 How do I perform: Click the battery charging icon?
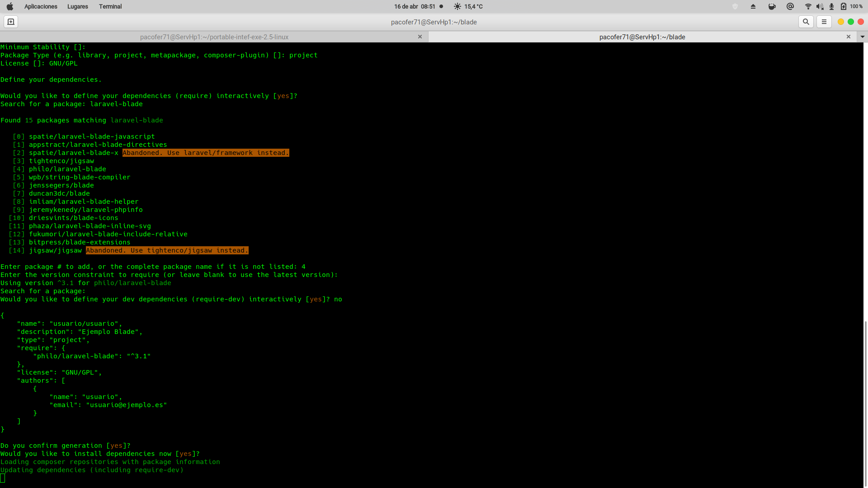(843, 6)
